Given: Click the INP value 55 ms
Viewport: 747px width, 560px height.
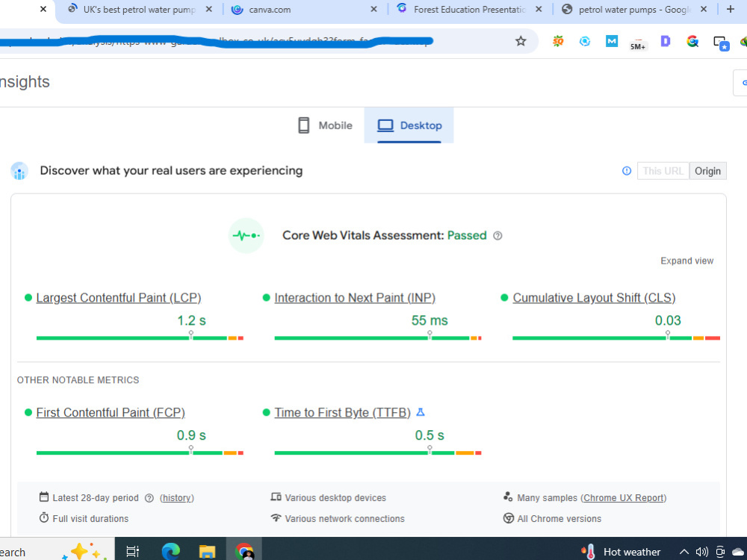Looking at the screenshot, I should pos(430,321).
